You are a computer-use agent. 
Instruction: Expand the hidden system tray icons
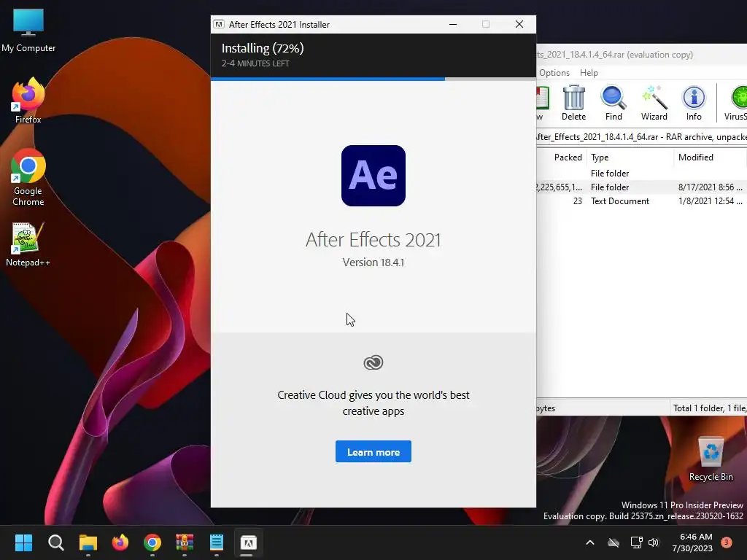(589, 542)
